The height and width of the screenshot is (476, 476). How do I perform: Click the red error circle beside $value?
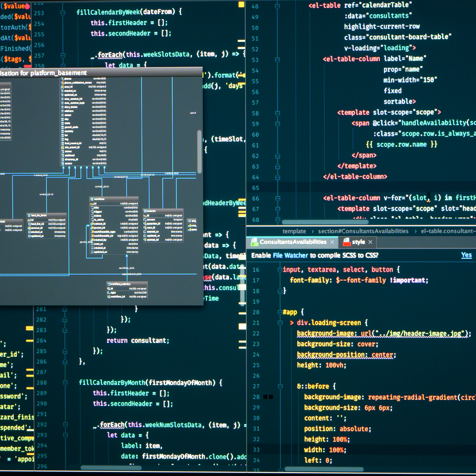[27, 6]
